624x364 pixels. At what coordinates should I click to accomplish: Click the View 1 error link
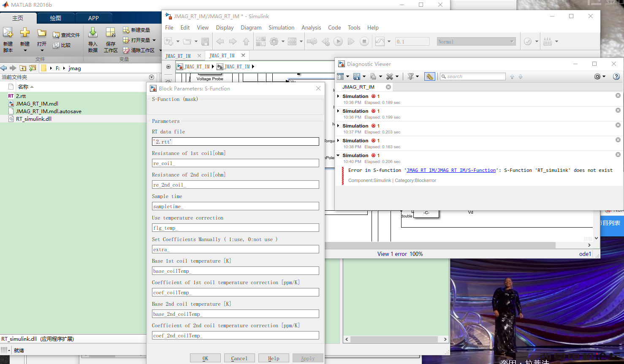pos(392,254)
